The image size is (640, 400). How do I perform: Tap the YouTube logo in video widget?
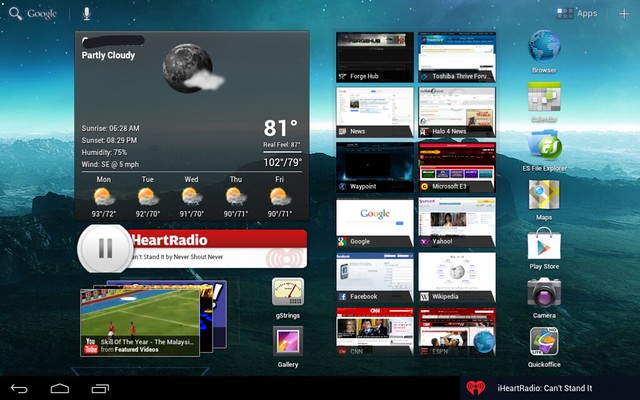[90, 345]
